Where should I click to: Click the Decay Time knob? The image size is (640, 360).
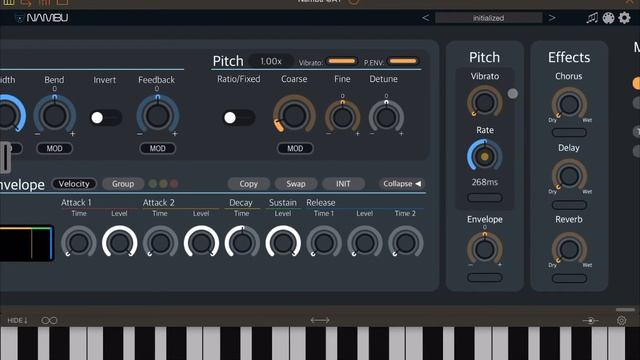(x=242, y=243)
